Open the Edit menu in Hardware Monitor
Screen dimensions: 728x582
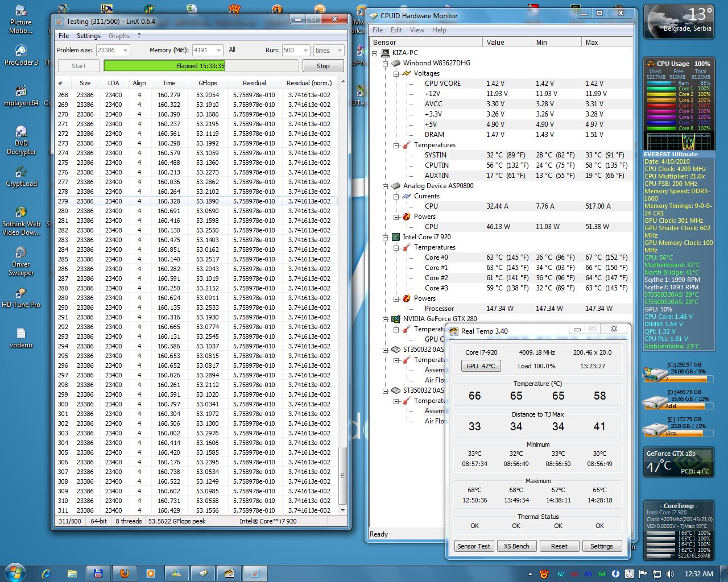coord(396,30)
